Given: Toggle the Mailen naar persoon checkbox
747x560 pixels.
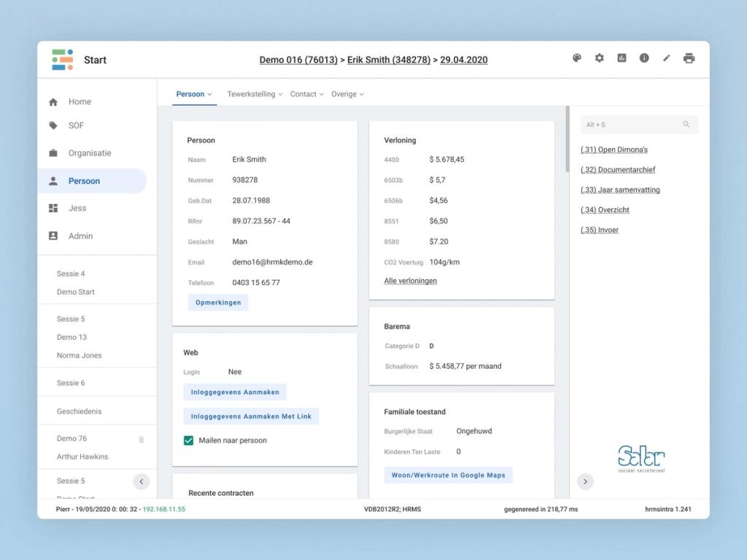Looking at the screenshot, I should point(189,440).
